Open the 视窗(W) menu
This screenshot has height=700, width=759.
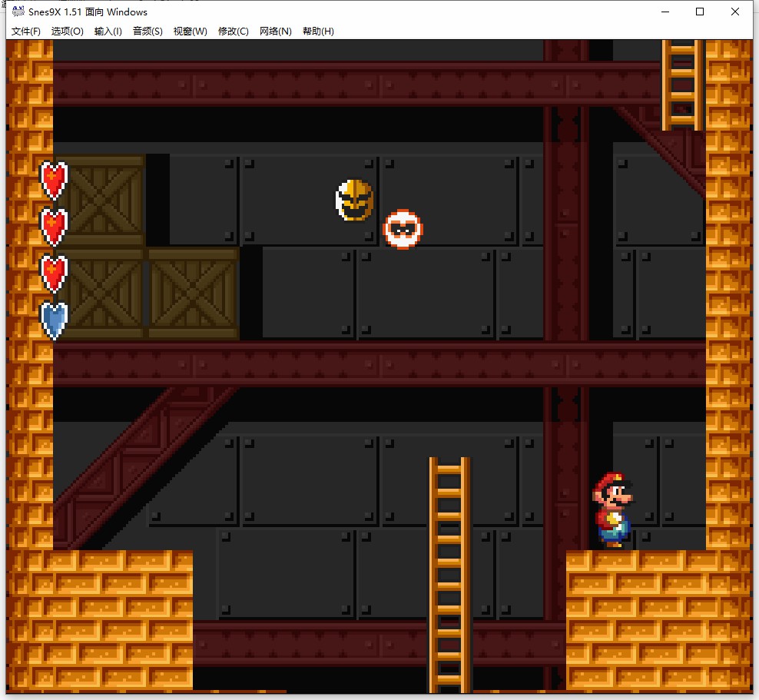coord(191,32)
